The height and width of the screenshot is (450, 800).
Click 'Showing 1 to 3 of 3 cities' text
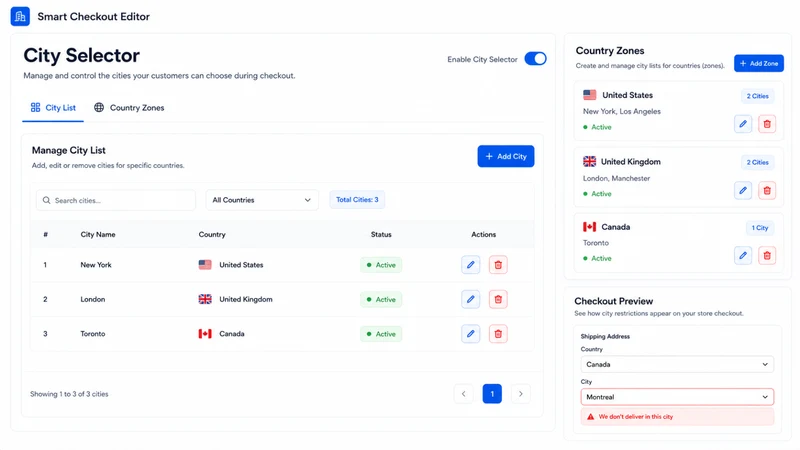(x=69, y=394)
